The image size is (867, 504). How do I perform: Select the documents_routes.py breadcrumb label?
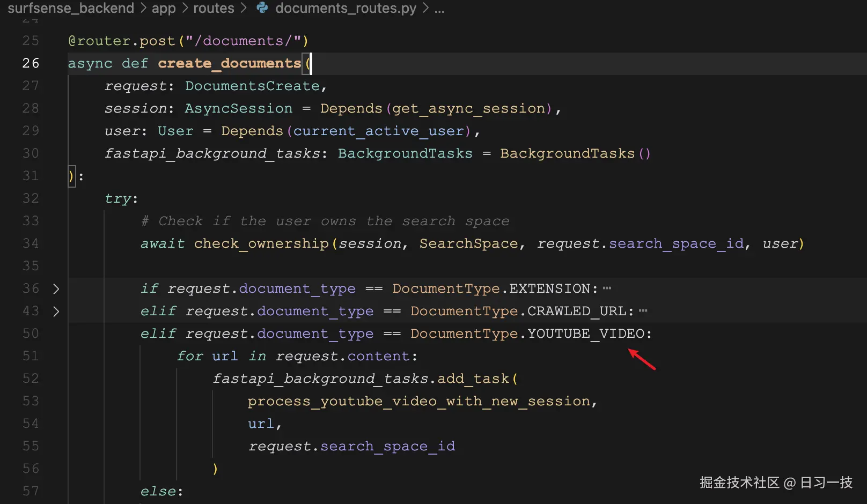[346, 8]
